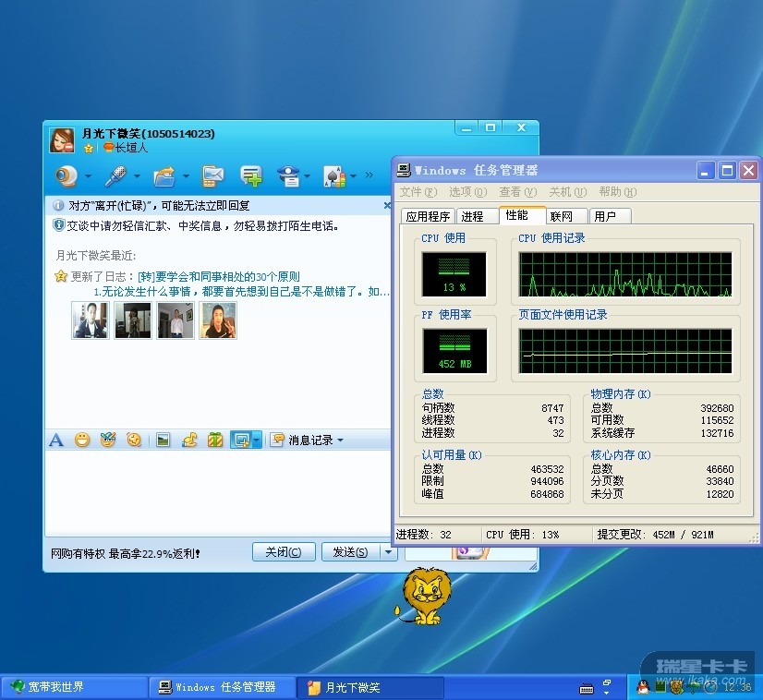Screen dimensions: 763x700
Task: Open the font settings 'A' icon
Action: [x=56, y=441]
